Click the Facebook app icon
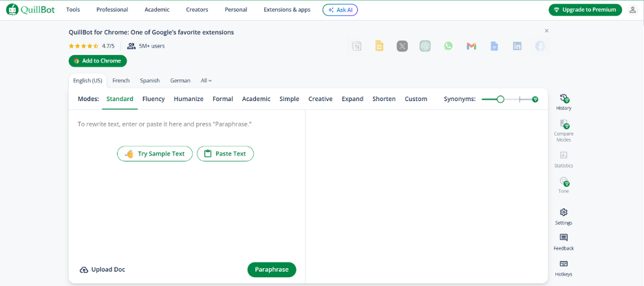 [x=540, y=46]
